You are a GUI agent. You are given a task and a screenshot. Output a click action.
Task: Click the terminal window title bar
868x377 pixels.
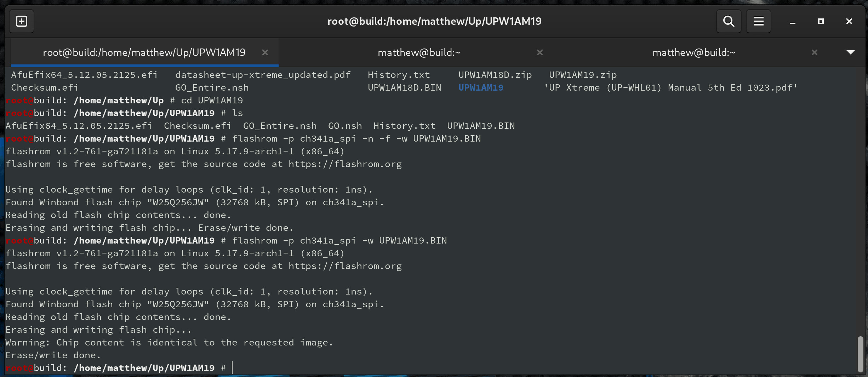coord(434,21)
